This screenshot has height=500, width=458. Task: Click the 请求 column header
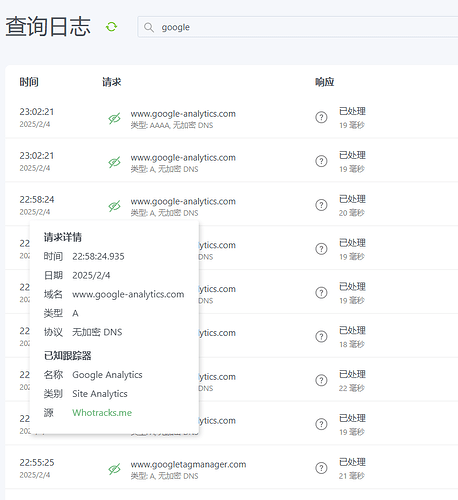coord(112,82)
